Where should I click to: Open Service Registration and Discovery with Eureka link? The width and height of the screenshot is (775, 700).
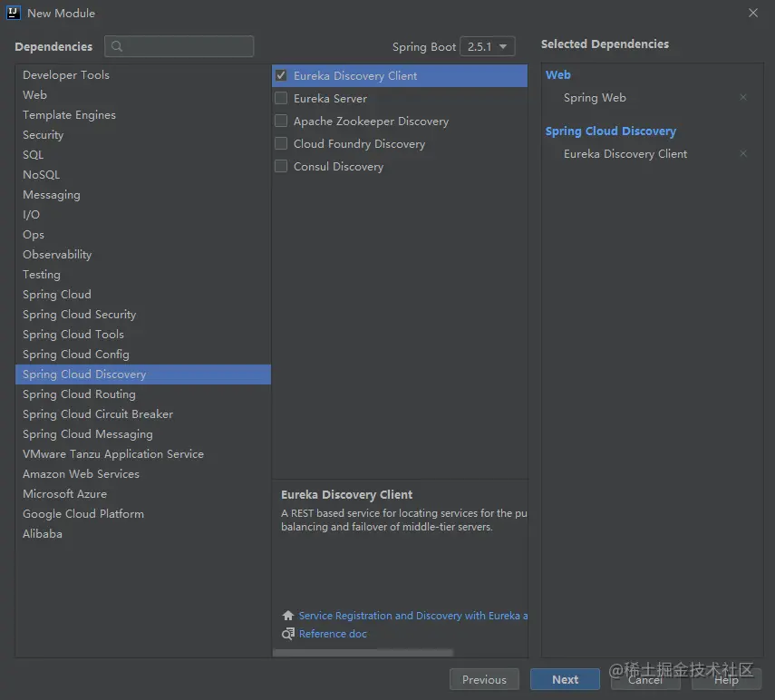[x=413, y=616]
